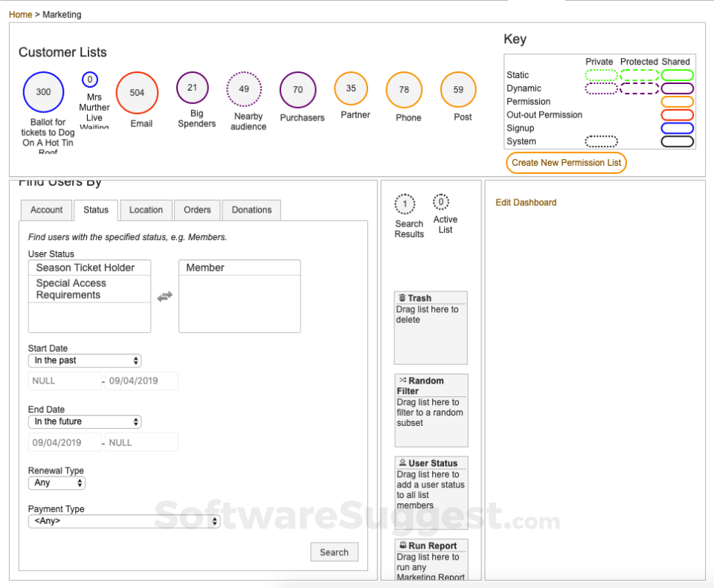Click the Search button
The height and width of the screenshot is (588, 714).
tap(334, 552)
